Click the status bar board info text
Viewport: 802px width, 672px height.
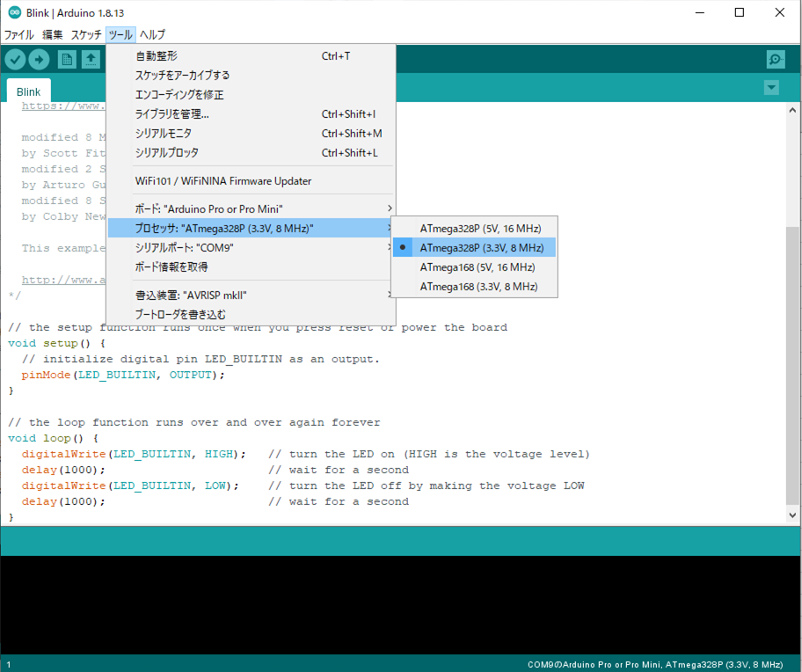[x=655, y=664]
